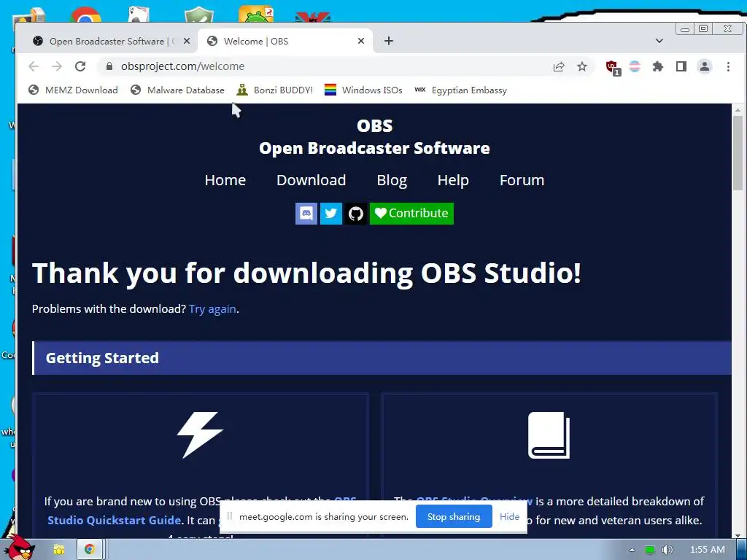Click the page vertical scrollbar thumb
The image size is (747, 560).
pos(738,152)
